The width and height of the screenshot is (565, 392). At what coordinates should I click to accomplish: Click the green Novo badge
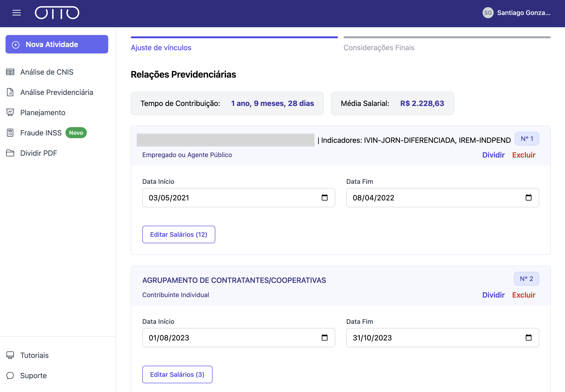click(76, 133)
